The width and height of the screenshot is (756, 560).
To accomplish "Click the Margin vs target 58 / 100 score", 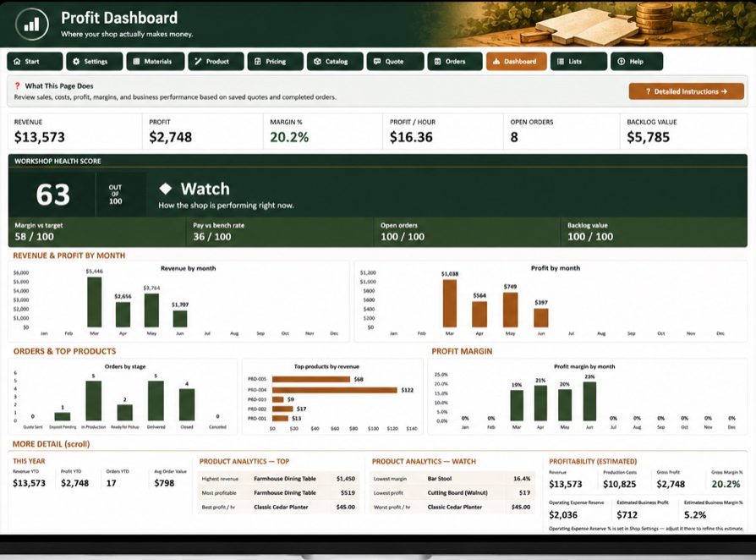I will [x=34, y=236].
